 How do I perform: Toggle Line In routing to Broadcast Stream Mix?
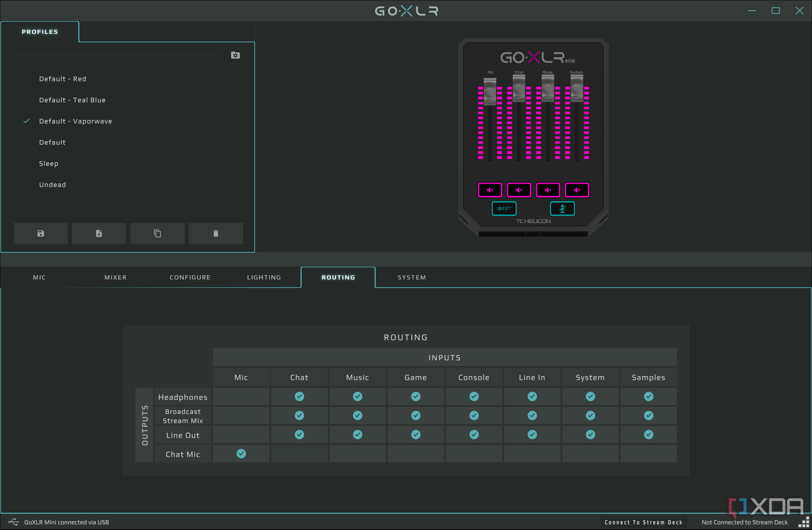(x=532, y=416)
